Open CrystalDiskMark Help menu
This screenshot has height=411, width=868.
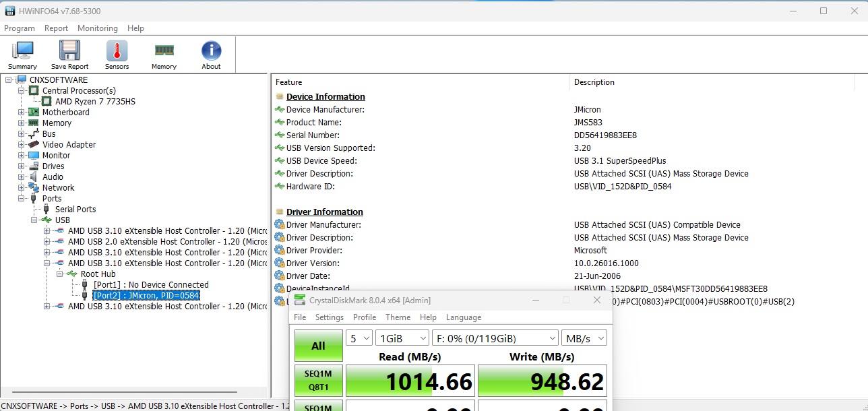[428, 317]
